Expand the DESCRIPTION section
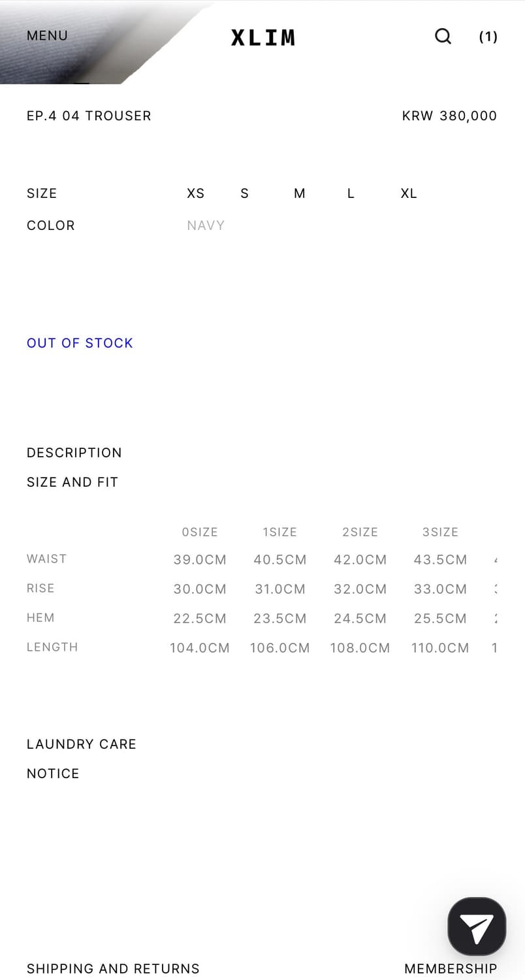Image resolution: width=525 pixels, height=980 pixels. tap(74, 453)
